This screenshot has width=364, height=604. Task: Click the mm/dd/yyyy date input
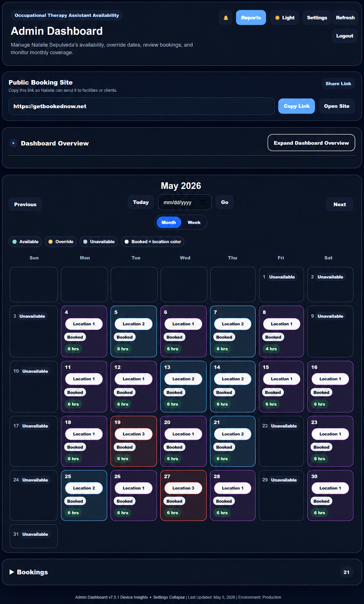coord(185,202)
